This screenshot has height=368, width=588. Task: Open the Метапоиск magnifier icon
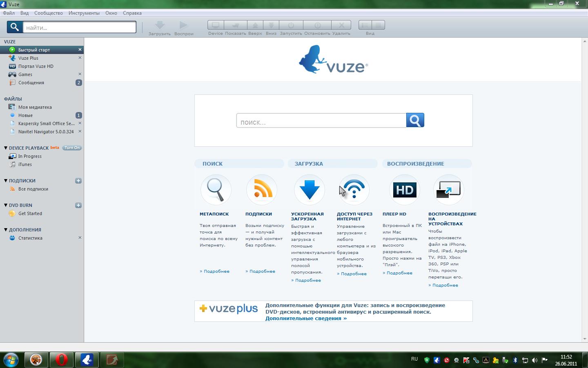216,190
